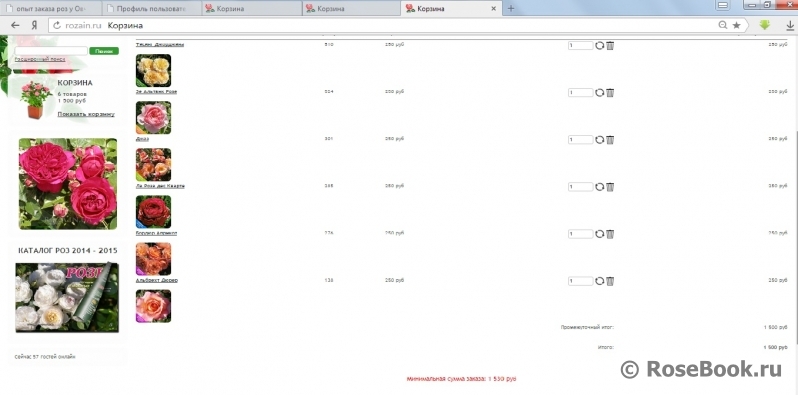Switch to 'опыт заказа роз' tab

[x=51, y=9]
